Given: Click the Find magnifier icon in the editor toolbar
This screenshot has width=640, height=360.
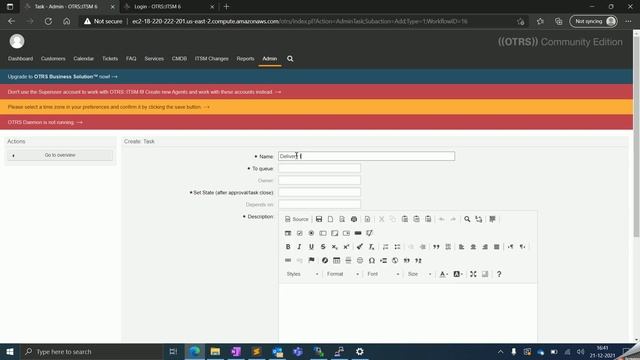Looking at the screenshot, I should pos(467,219).
